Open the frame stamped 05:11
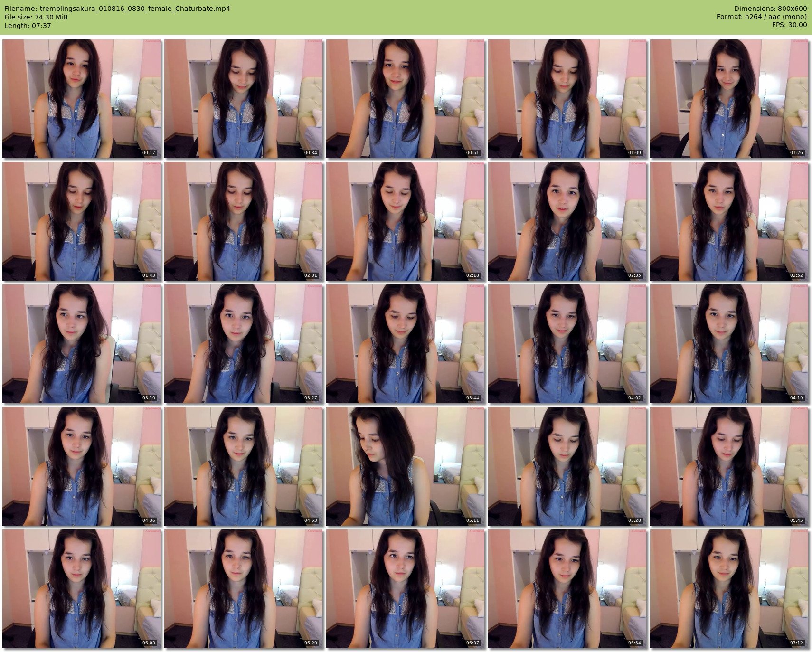The width and height of the screenshot is (812, 652). tap(406, 466)
